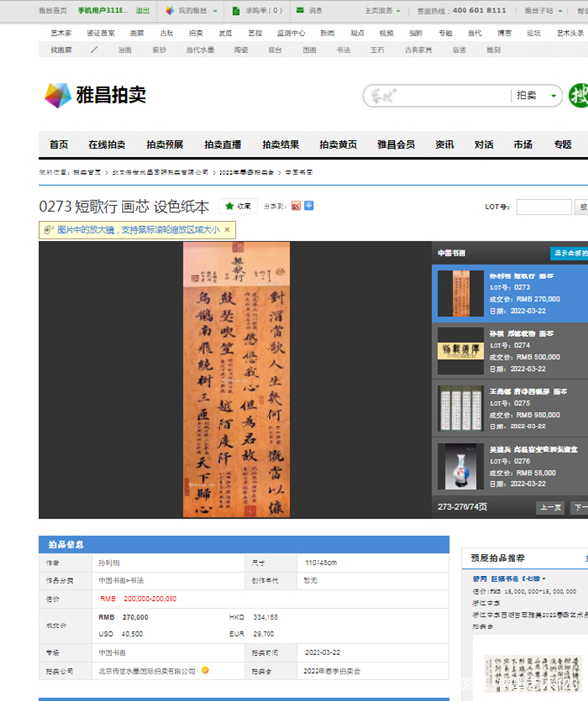The image size is (588, 701).
Task: Click the recommended lot calligraphy thumbnail
Action: (532, 674)
